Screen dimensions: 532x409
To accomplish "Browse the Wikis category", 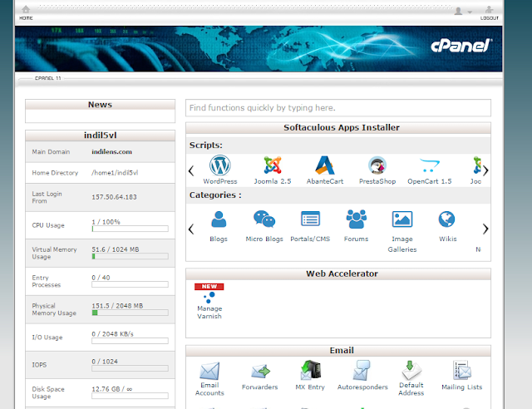I will [447, 226].
